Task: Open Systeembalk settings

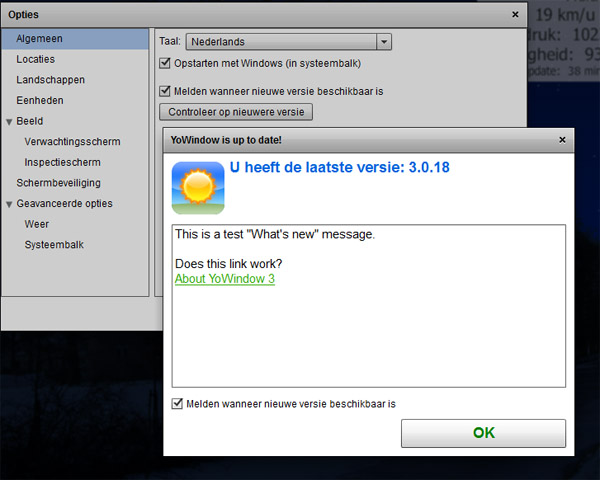Action: point(52,244)
